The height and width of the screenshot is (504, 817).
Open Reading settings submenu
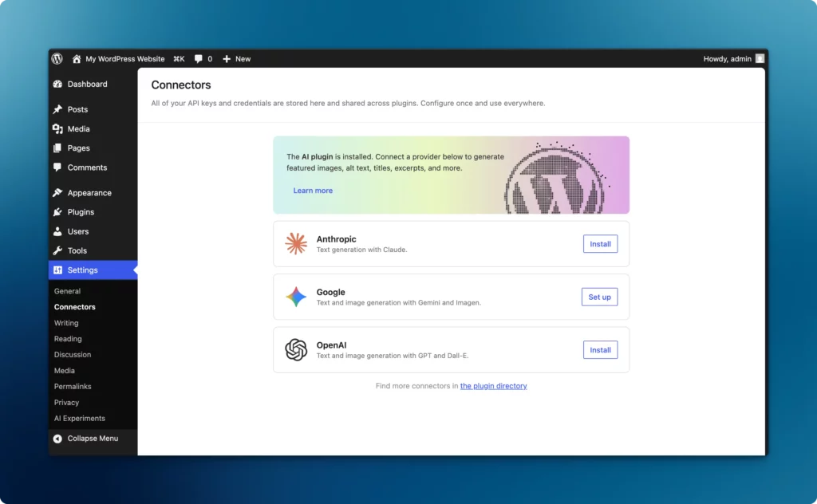coord(68,338)
